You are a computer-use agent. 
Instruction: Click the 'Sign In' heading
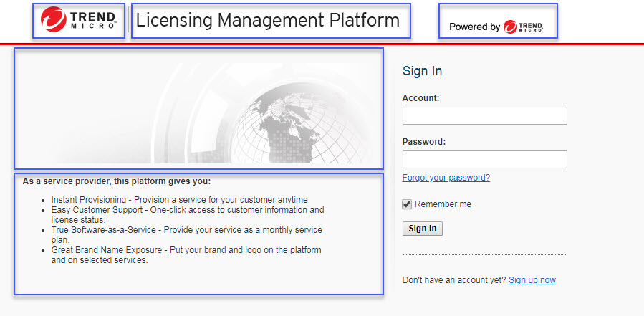point(422,71)
